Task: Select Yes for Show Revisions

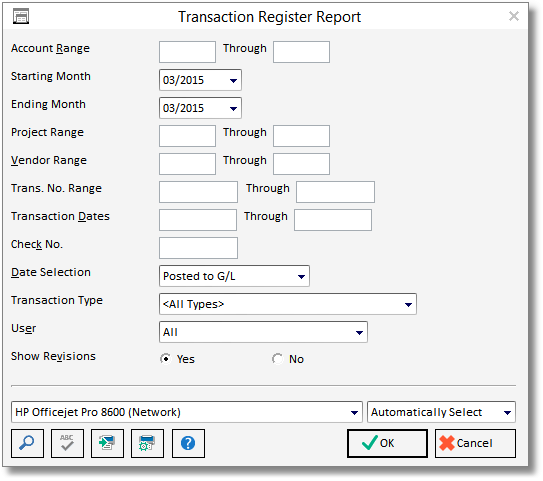Action: (166, 359)
